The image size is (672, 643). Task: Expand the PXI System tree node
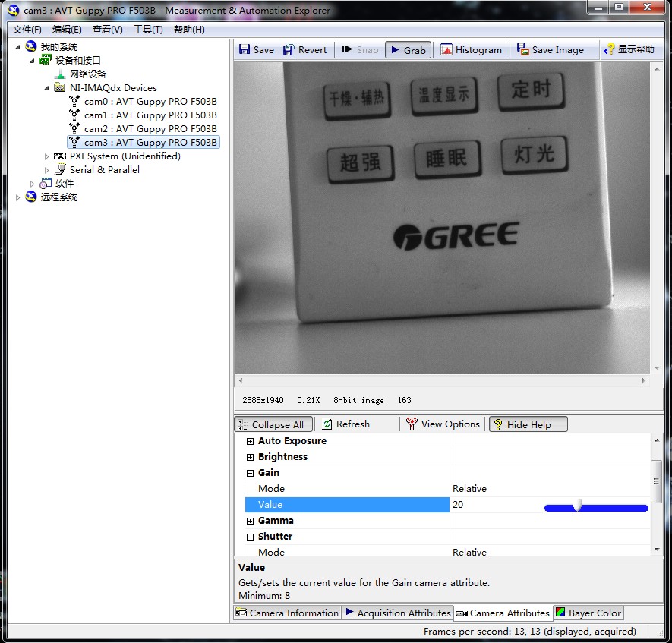click(x=47, y=156)
